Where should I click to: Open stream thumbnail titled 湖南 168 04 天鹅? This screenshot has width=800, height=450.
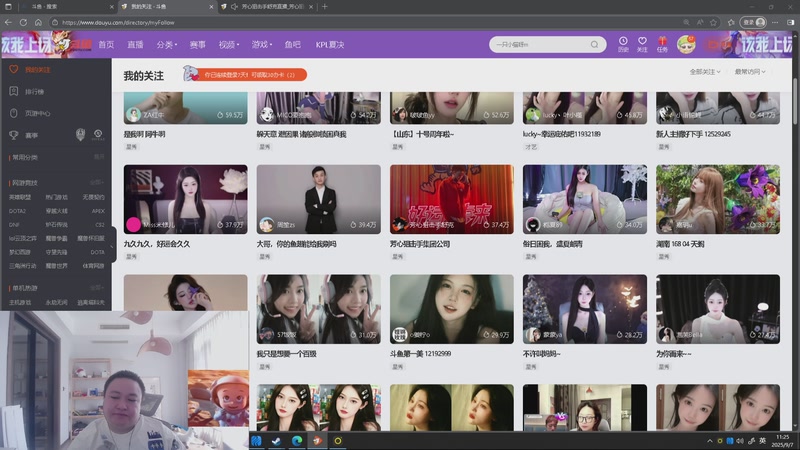718,199
